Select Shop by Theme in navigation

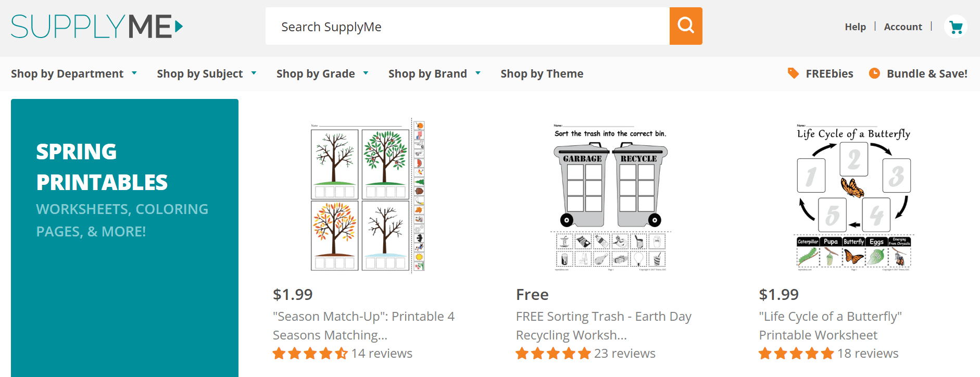tap(542, 73)
